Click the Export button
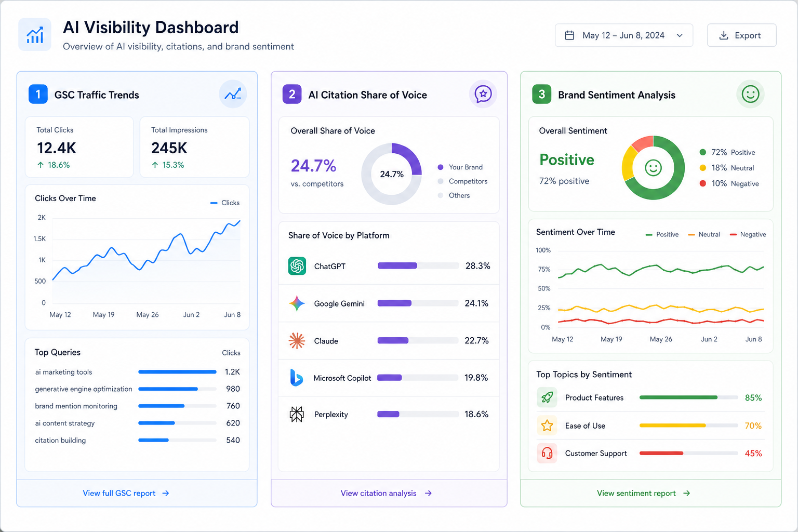Image resolution: width=798 pixels, height=532 pixels. [741, 35]
